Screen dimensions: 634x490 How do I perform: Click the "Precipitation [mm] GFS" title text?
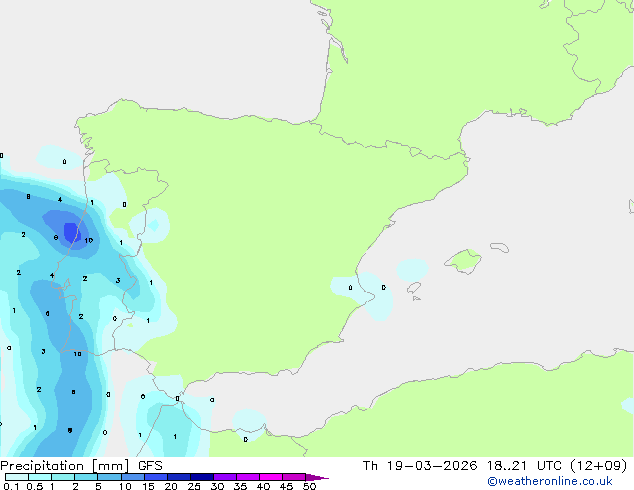point(81,466)
